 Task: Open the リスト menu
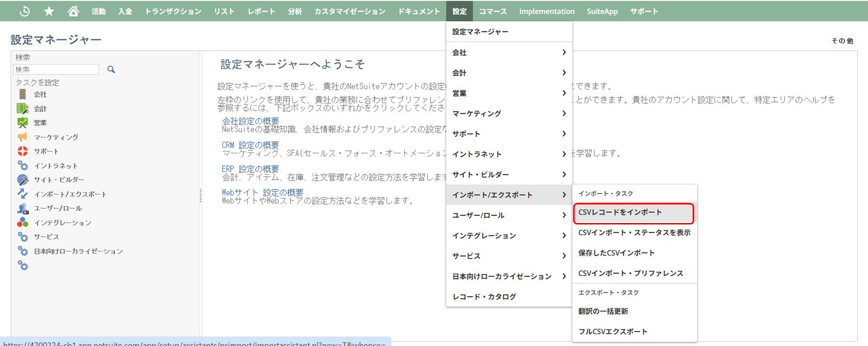pyautogui.click(x=224, y=11)
